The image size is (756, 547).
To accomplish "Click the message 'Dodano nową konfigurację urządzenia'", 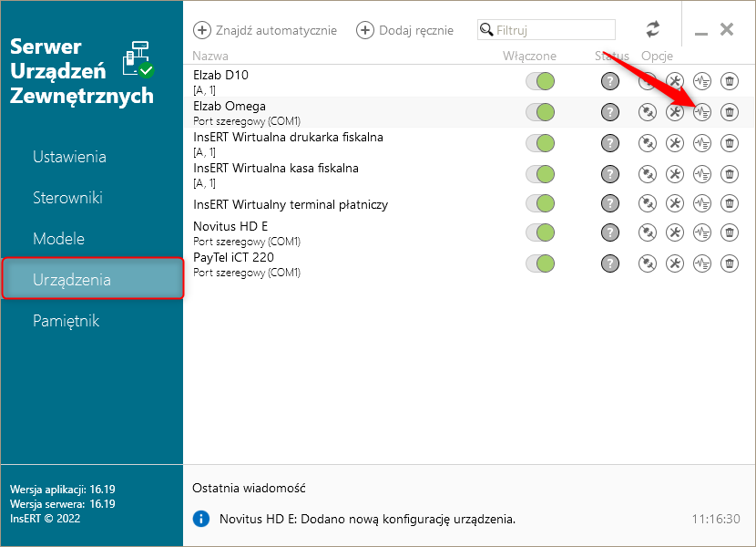I will point(408,520).
